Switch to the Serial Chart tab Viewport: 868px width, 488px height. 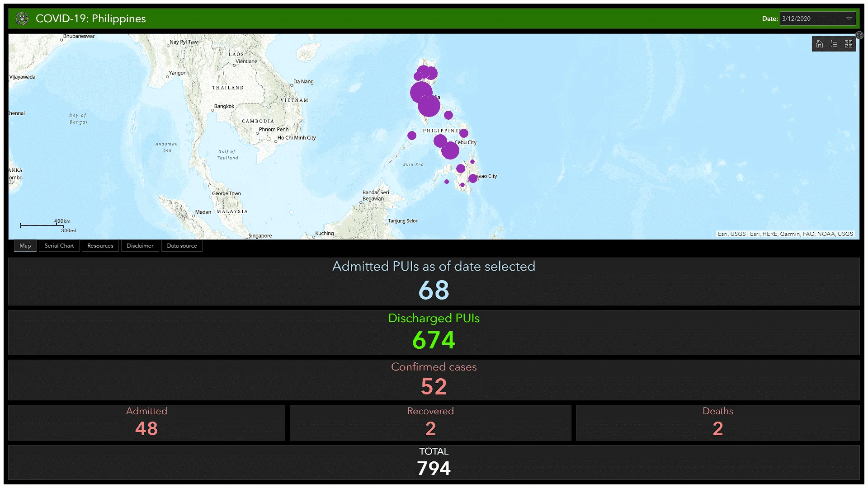tap(59, 246)
